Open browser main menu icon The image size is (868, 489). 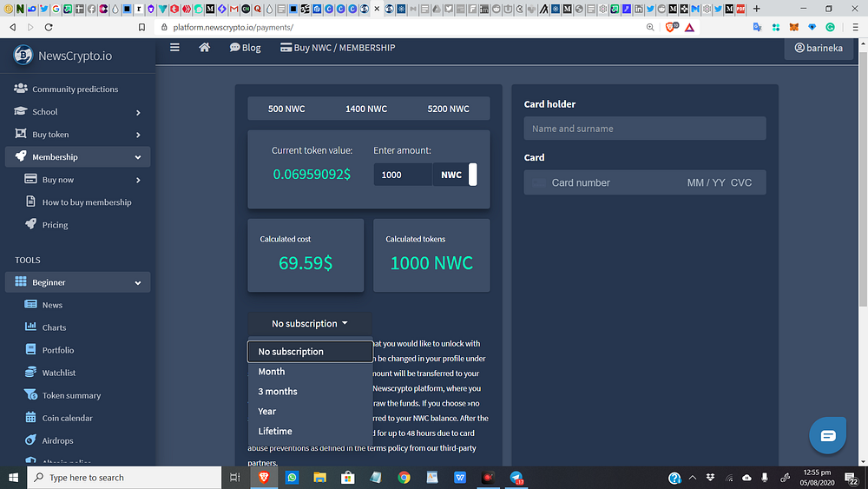pos(855,27)
